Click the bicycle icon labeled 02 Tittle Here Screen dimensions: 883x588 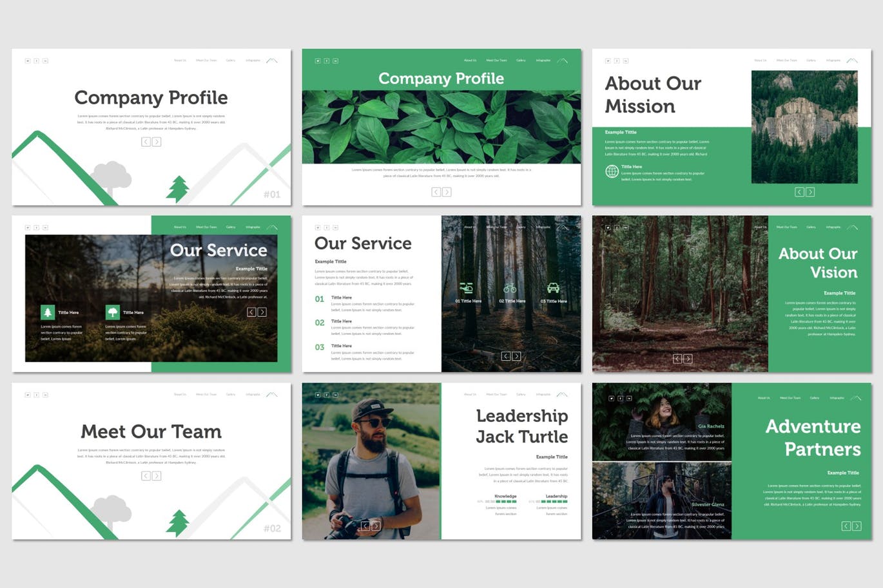(510, 288)
